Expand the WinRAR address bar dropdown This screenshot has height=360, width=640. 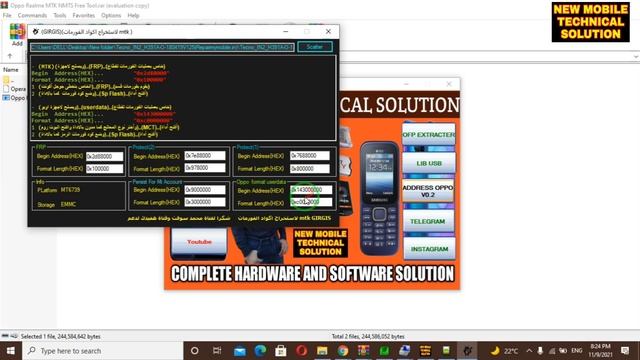(636, 56)
